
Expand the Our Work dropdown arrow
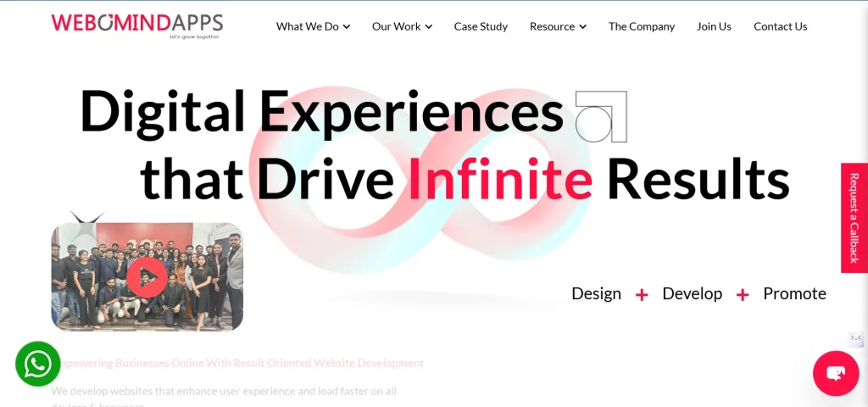[x=428, y=27]
